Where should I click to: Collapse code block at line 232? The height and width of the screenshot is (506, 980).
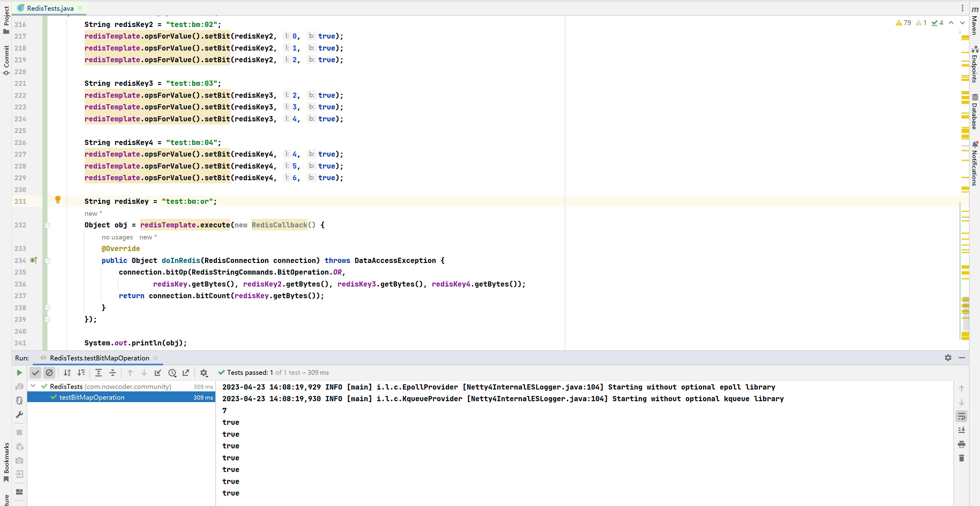coord(47,225)
